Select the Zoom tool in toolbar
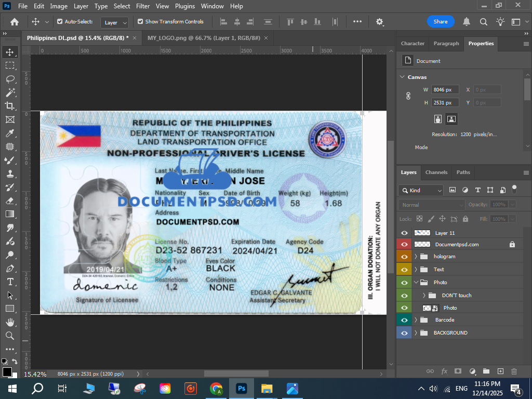Image resolution: width=532 pixels, height=399 pixels. pyautogui.click(x=10, y=336)
